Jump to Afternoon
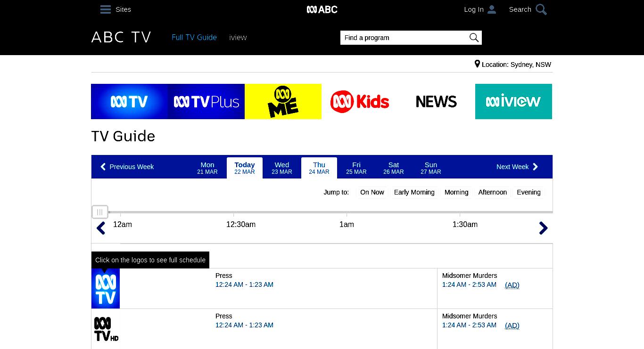Screen dimensions: 644x349 click(493, 192)
